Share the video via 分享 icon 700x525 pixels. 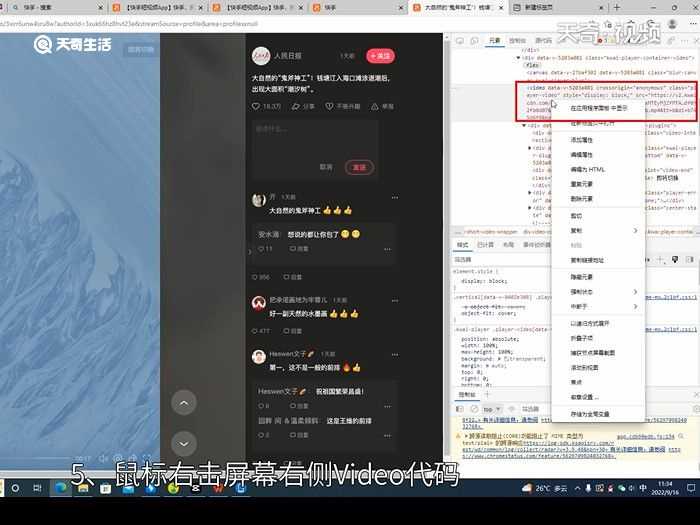coord(296,106)
